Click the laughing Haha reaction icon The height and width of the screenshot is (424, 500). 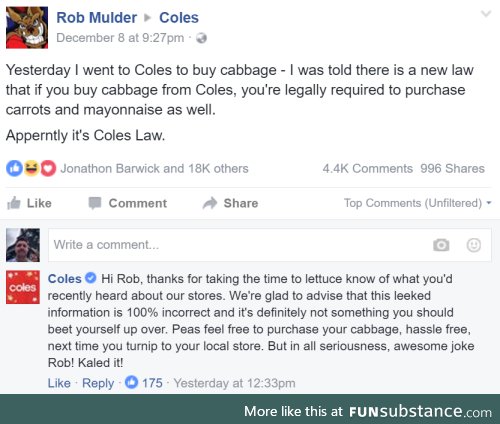(31, 168)
